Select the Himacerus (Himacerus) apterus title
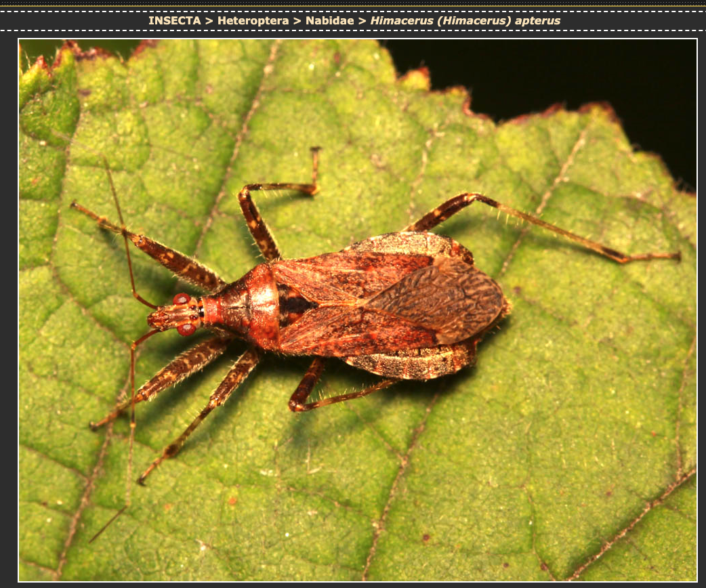706x588 pixels. click(465, 20)
